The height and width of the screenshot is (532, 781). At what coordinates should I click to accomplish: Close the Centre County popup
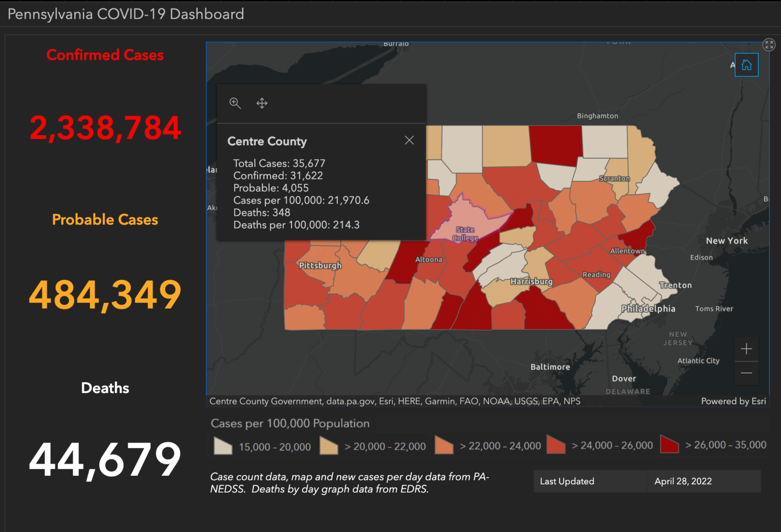point(409,140)
